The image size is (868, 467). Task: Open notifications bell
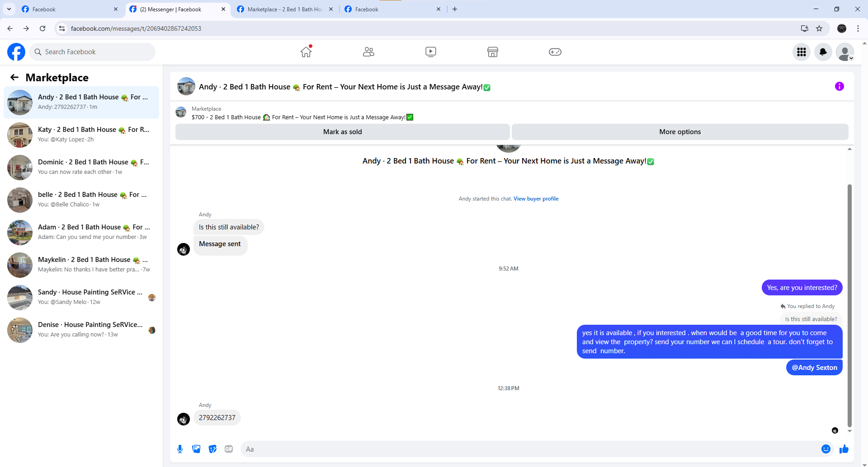click(823, 52)
